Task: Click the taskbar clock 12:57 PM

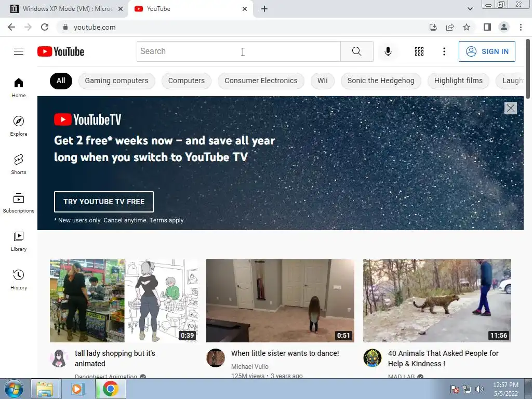Action: click(x=506, y=385)
